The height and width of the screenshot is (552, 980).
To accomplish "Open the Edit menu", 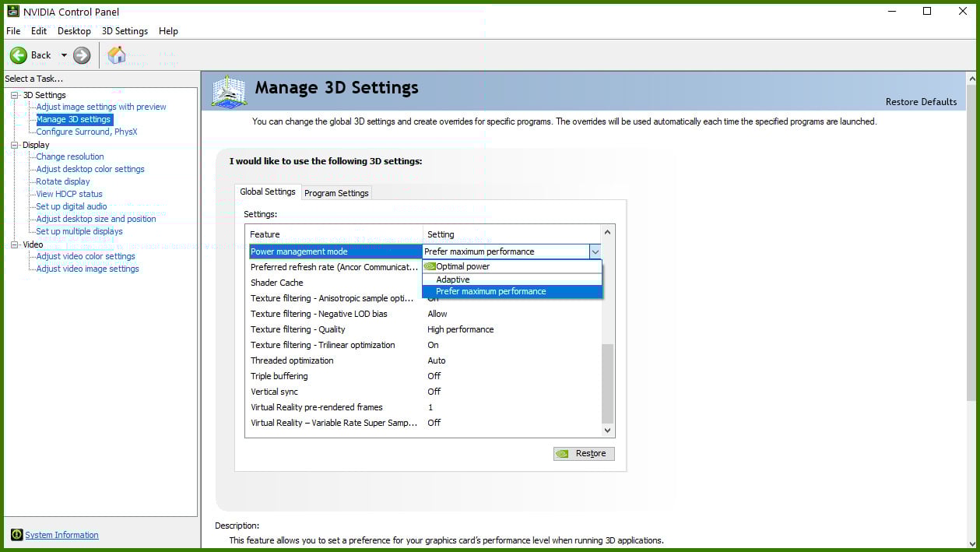I will [x=39, y=31].
